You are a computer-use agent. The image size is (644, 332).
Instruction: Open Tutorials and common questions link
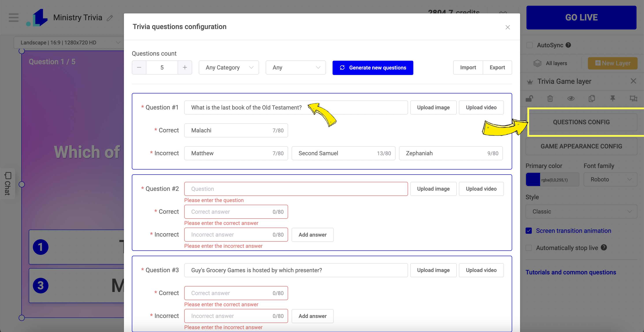point(570,272)
